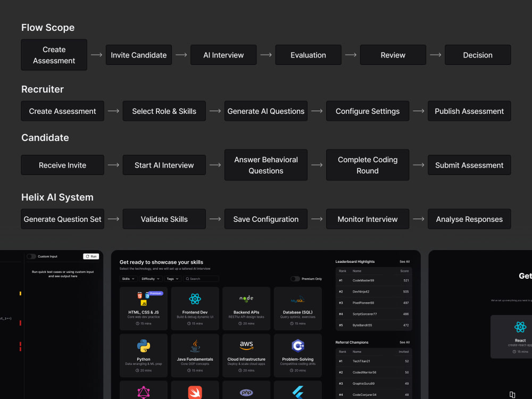This screenshot has height=399, width=532.
Task: Click leaderboard row DevNinja42
Action: click(x=374, y=292)
